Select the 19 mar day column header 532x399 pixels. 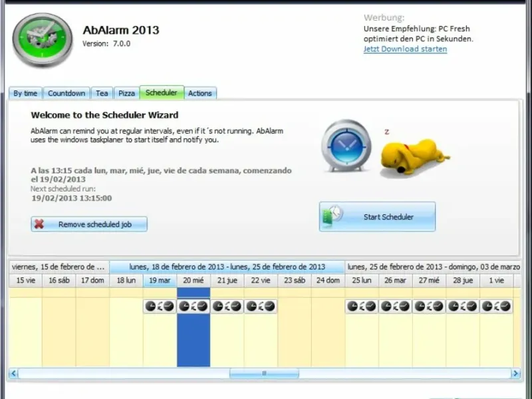coord(160,281)
